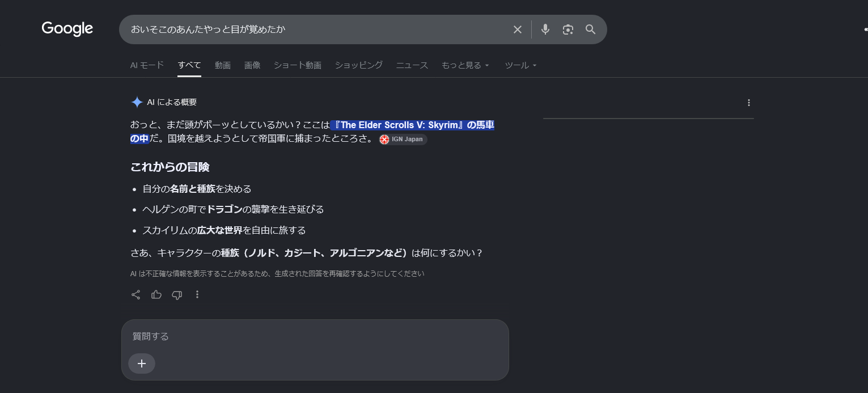Open the ニュース tab
868x393 pixels.
412,65
